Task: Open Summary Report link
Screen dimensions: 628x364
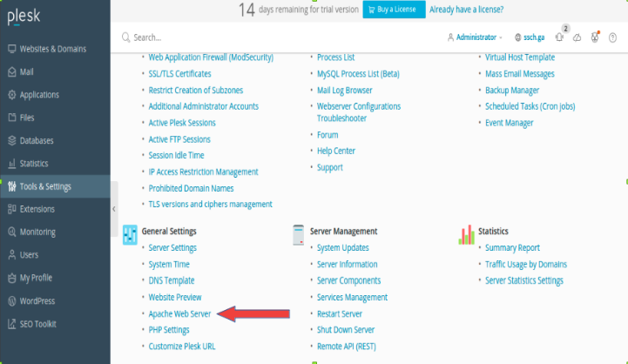Action: (513, 248)
